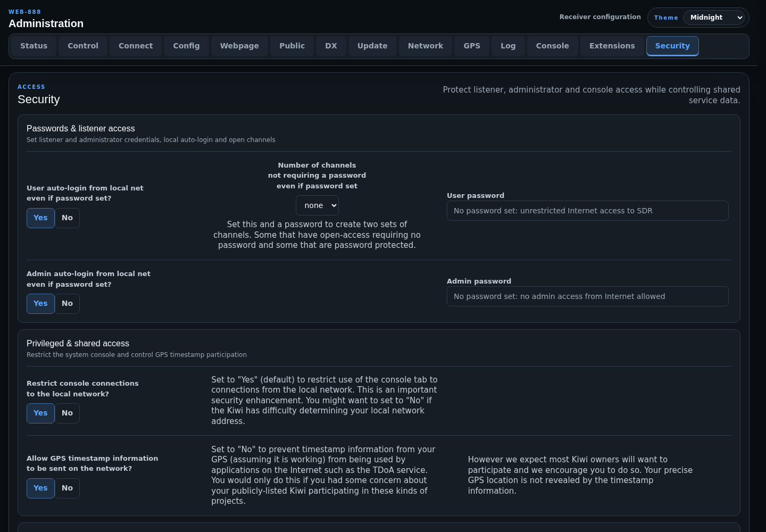766x532 pixels.
Task: Click the Security section heading
Action: coord(38,99)
